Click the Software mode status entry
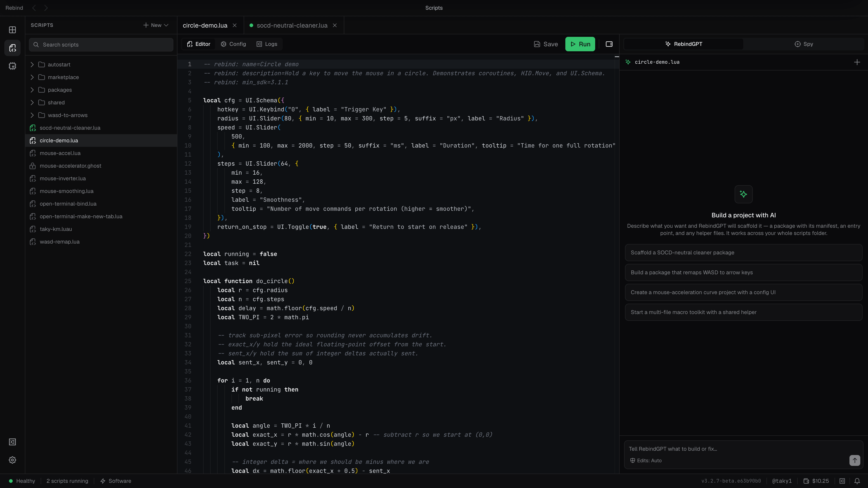 click(116, 481)
